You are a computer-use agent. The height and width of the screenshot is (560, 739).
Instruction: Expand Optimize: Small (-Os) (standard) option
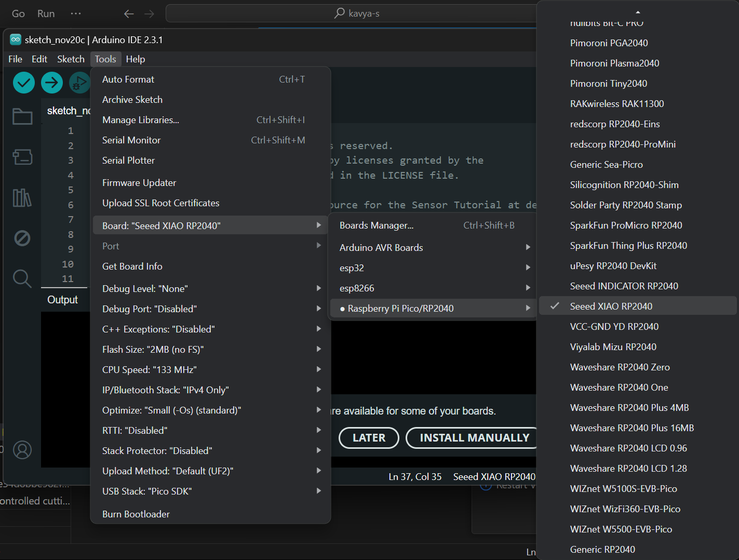(210, 410)
